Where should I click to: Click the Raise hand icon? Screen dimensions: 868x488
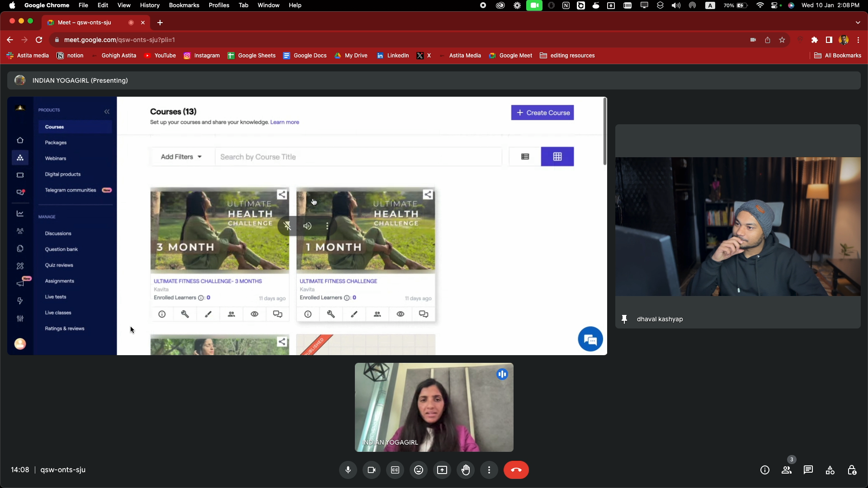tap(466, 470)
